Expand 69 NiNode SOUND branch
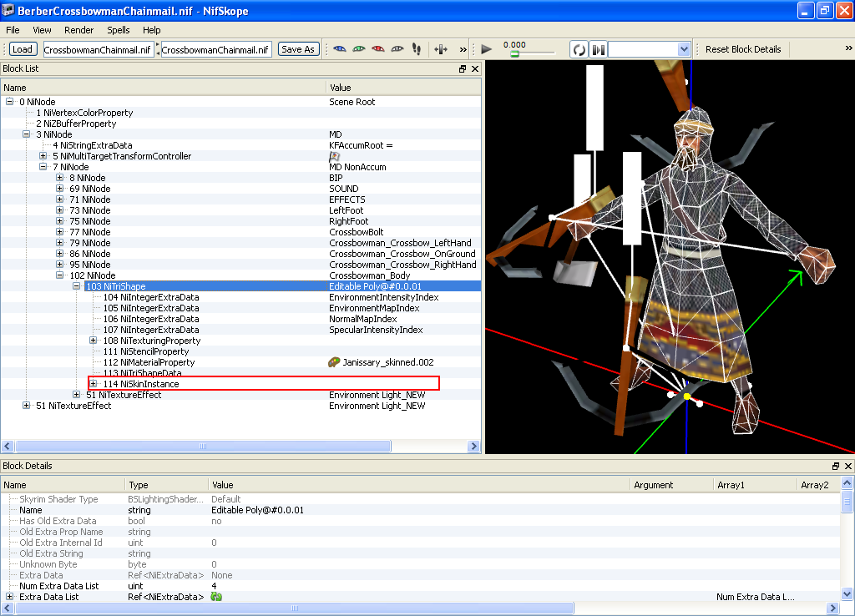The width and height of the screenshot is (855, 616). pos(60,189)
